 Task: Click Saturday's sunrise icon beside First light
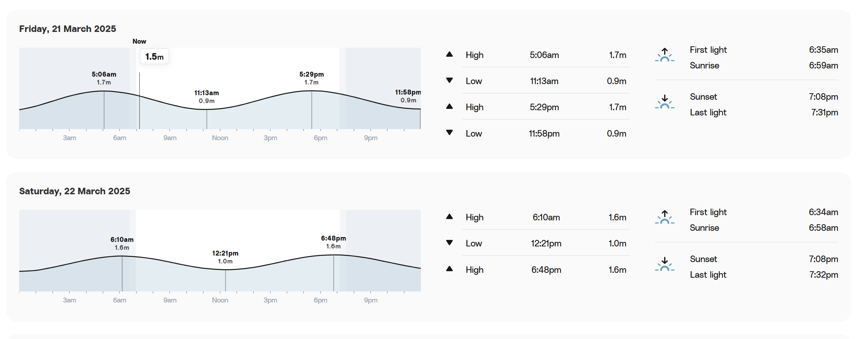click(664, 217)
